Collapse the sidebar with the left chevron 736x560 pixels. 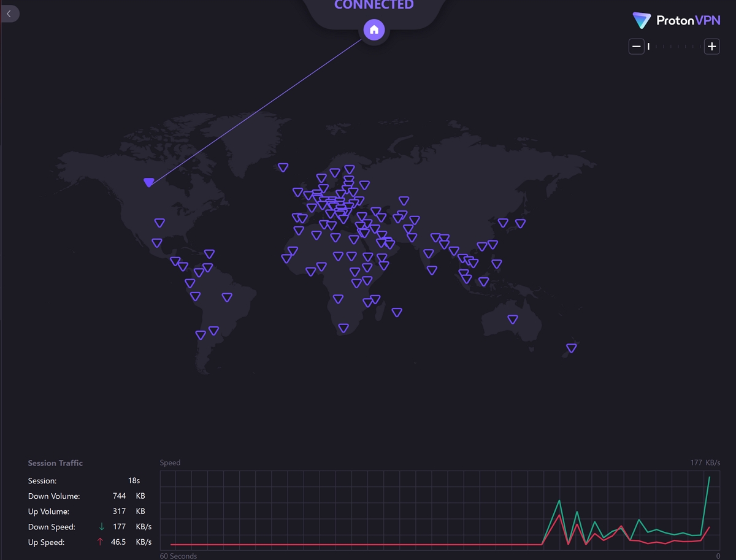9,13
